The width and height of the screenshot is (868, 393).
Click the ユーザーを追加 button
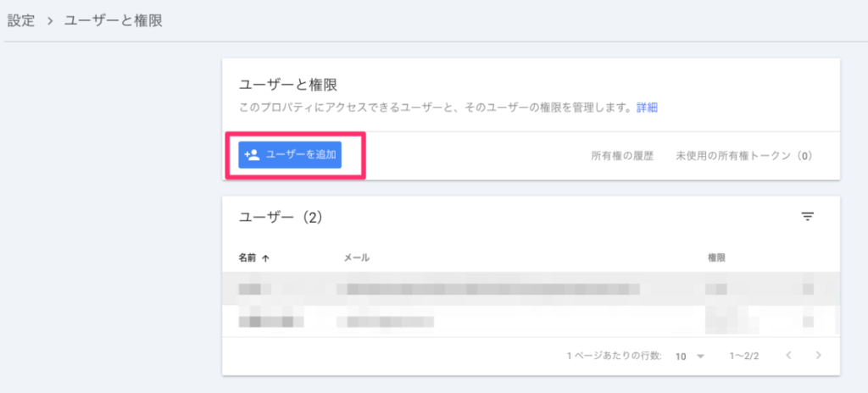(x=289, y=155)
